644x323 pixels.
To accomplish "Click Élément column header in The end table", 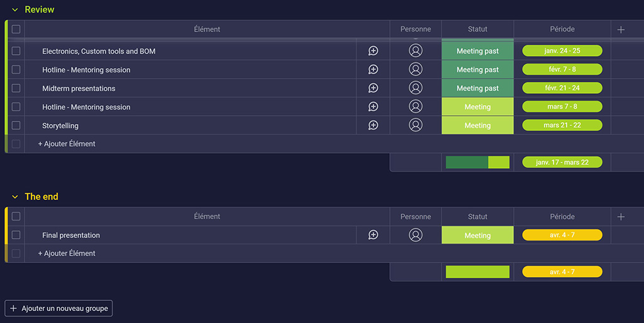I will [x=207, y=216].
